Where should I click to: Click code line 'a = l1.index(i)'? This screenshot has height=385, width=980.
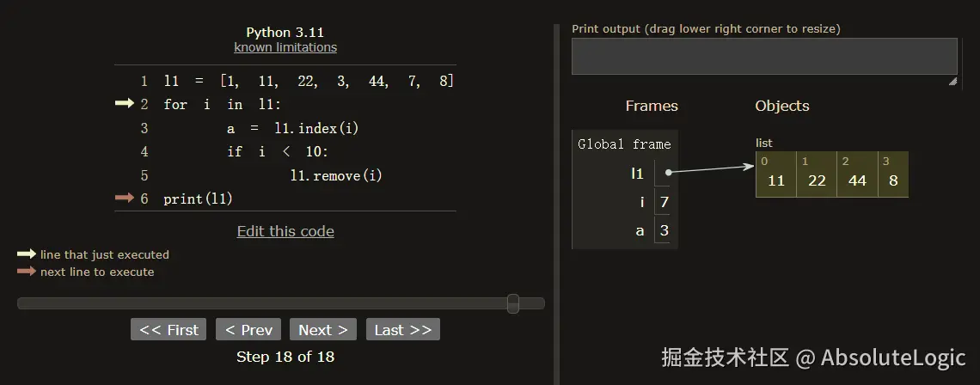point(292,128)
